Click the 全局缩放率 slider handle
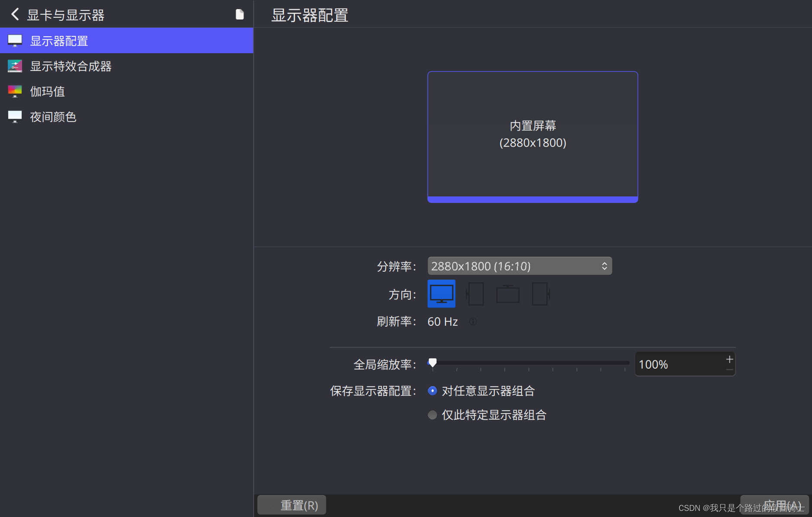Image resolution: width=812 pixels, height=517 pixels. [432, 363]
